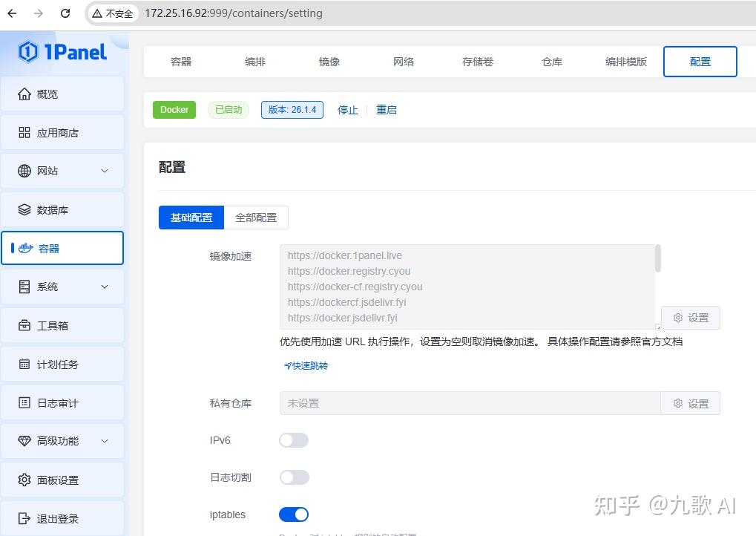
Task: Click textarea resize handle corner
Action: click(x=658, y=327)
